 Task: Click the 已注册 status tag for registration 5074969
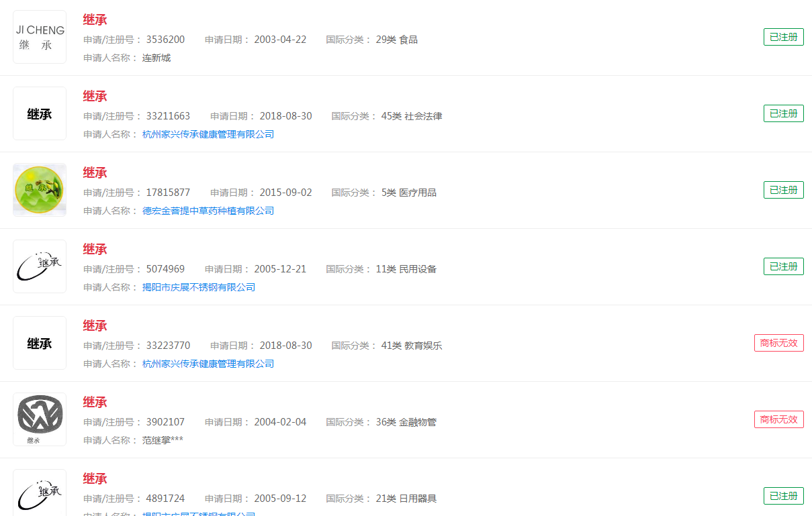pos(783,266)
